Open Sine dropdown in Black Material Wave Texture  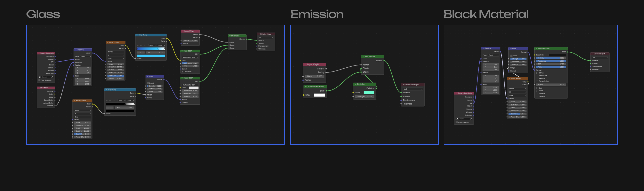point(518,95)
